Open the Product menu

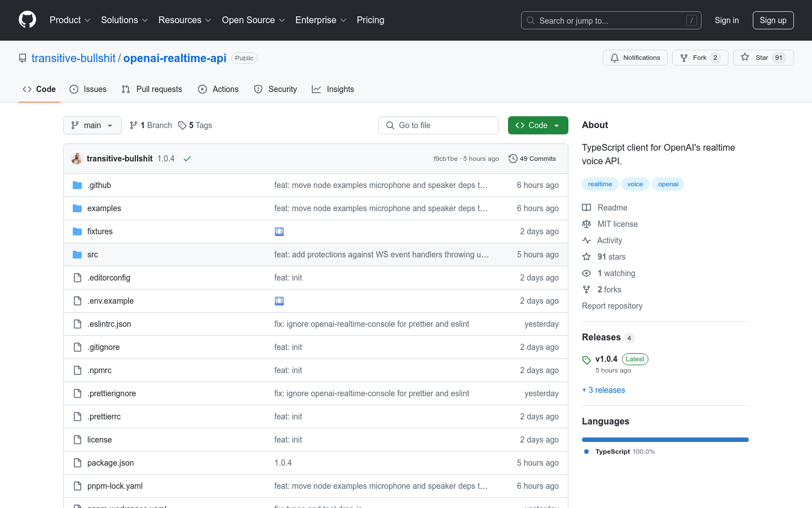pyautogui.click(x=70, y=20)
